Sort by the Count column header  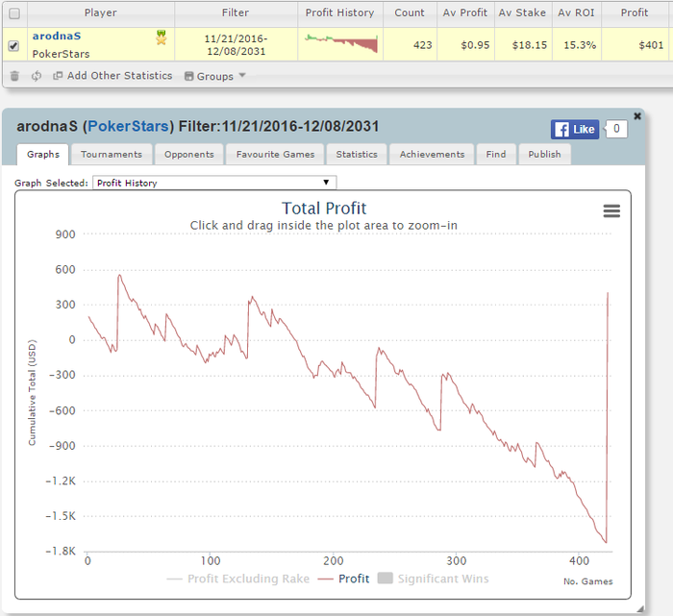(x=410, y=12)
